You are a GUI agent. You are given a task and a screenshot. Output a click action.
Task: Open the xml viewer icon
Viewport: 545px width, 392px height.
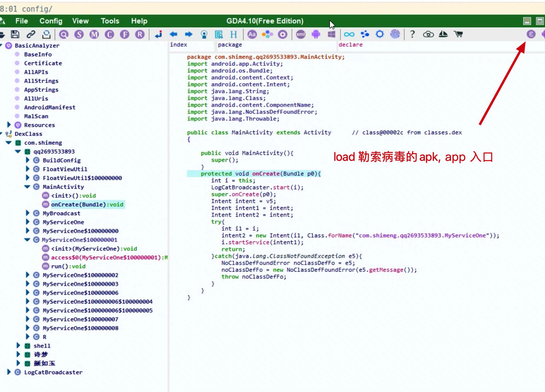[x=301, y=34]
